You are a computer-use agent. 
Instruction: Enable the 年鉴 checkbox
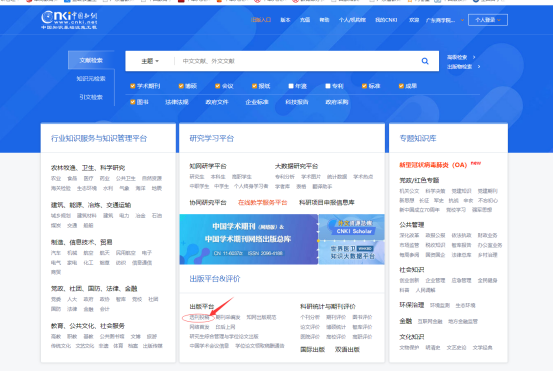tap(291, 86)
